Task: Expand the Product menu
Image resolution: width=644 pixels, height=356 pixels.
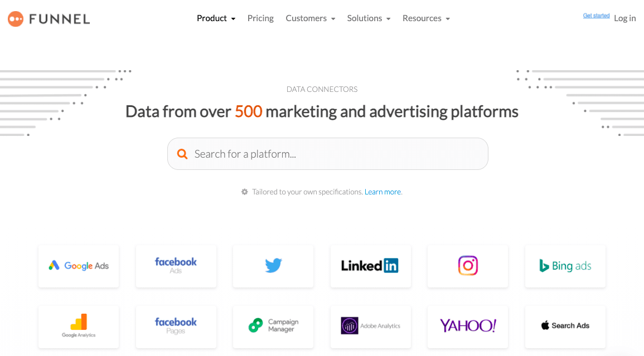Action: [x=216, y=18]
